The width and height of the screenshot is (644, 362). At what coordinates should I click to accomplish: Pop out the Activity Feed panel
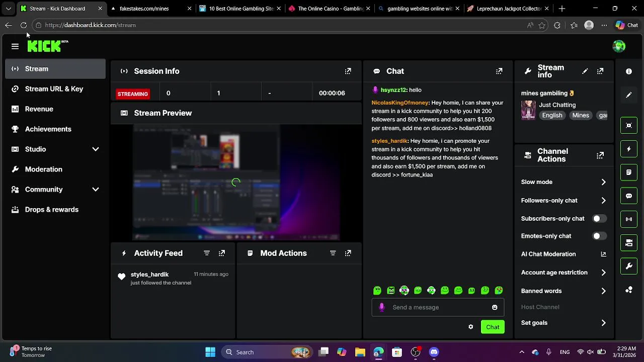[x=222, y=253]
